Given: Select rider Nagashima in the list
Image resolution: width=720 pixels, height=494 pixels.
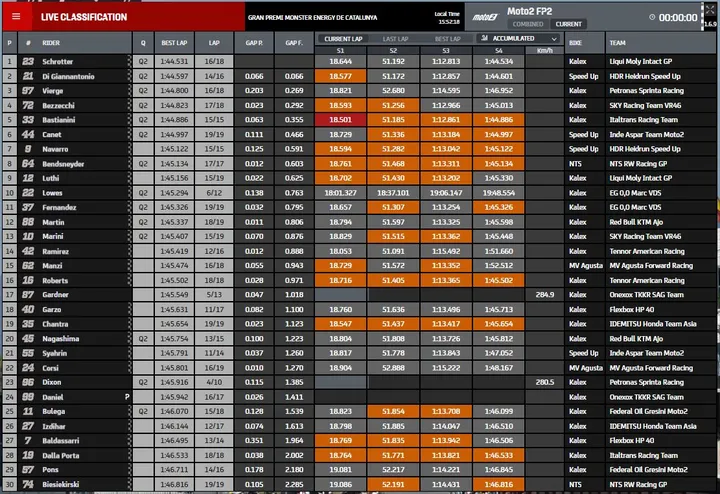Looking at the screenshot, I should point(61,339).
